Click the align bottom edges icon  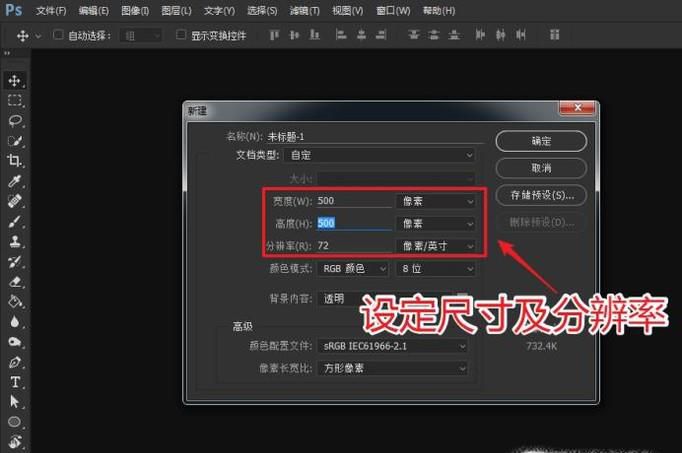coord(314,35)
